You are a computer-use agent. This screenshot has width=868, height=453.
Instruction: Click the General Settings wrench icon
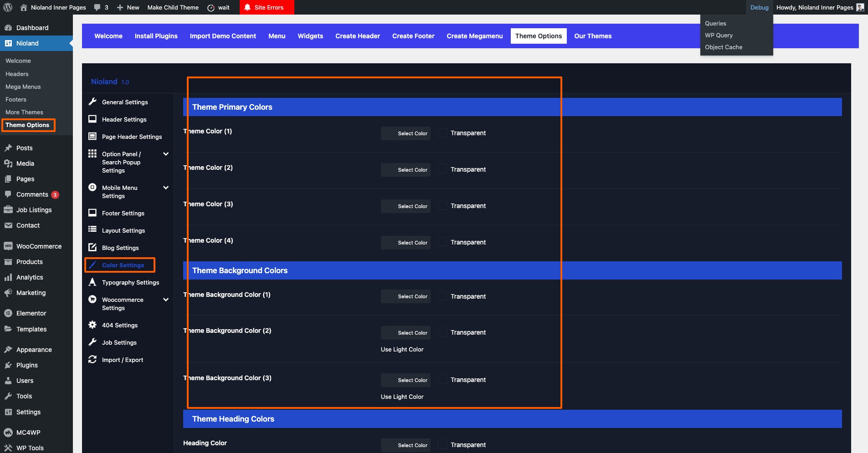pos(92,102)
